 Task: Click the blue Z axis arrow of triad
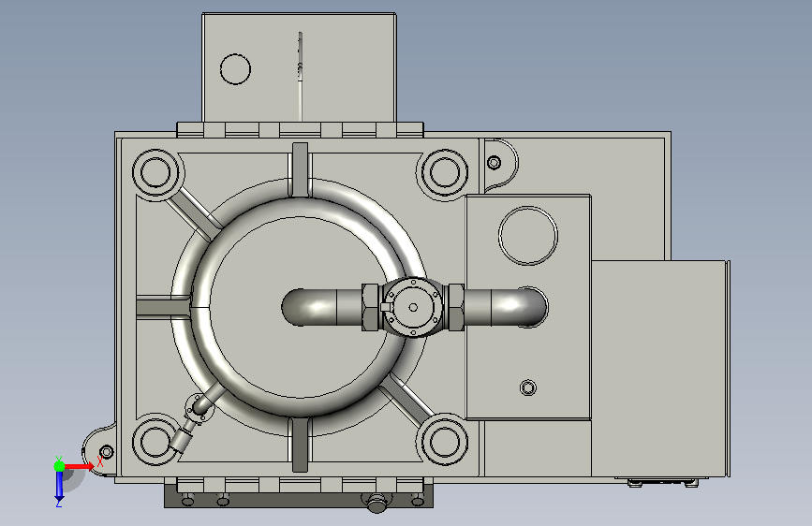(x=59, y=488)
